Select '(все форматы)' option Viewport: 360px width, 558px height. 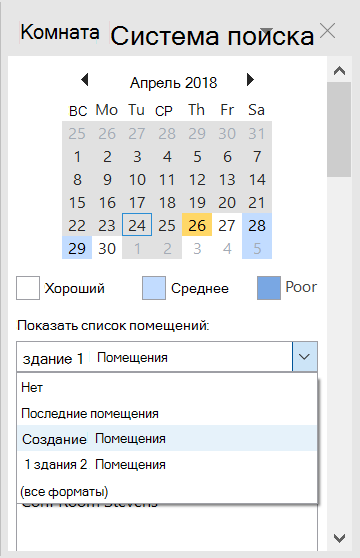pos(167,491)
